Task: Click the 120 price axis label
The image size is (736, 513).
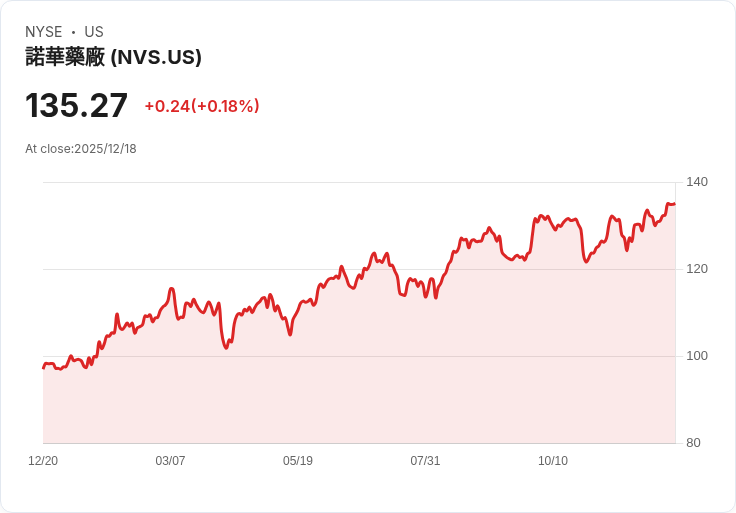Action: [x=697, y=269]
